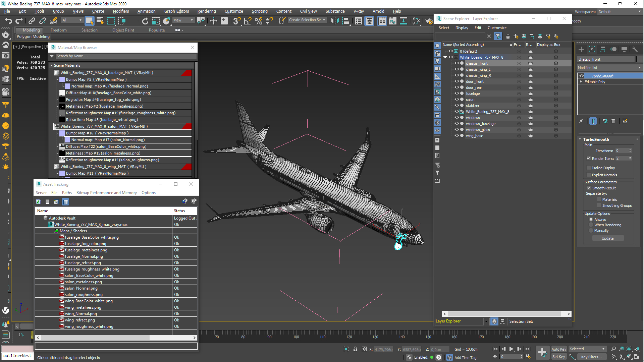
Task: Open the Modify panel tab
Action: tap(592, 49)
